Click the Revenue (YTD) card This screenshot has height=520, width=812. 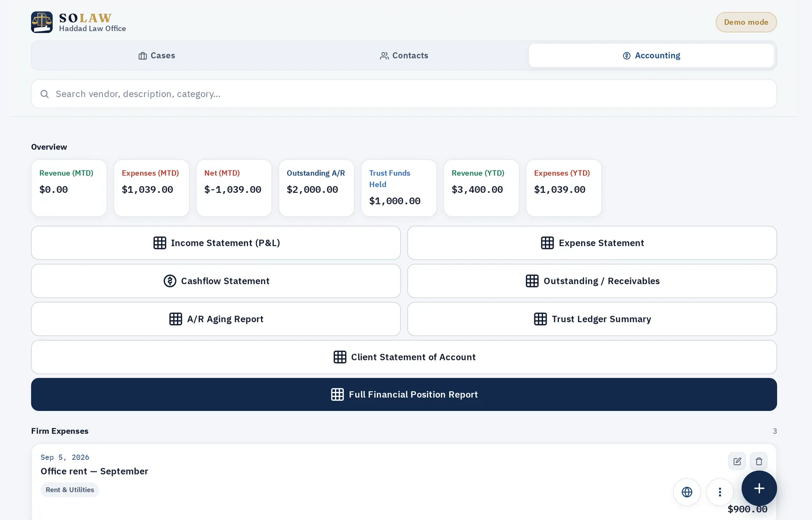point(482,188)
